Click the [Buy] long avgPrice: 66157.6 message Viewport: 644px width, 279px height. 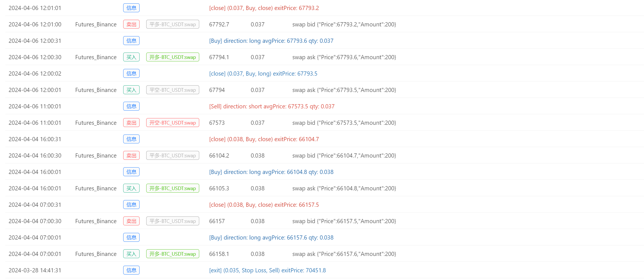271,237
